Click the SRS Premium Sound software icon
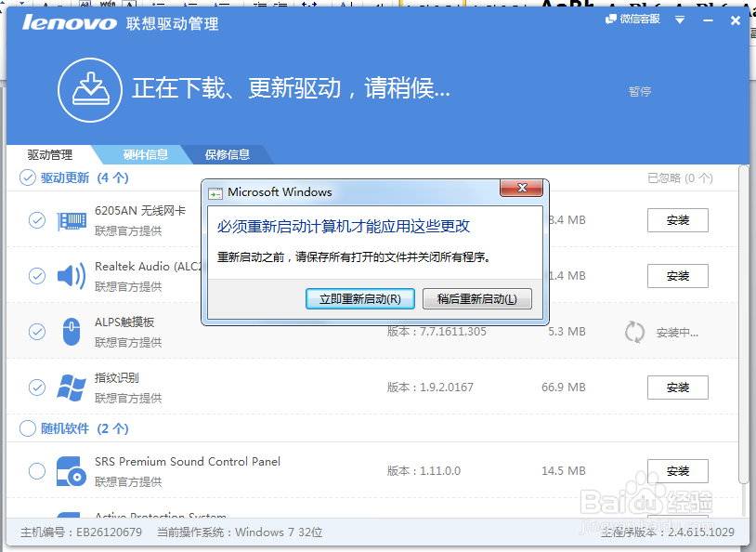This screenshot has width=756, height=552. click(x=72, y=471)
